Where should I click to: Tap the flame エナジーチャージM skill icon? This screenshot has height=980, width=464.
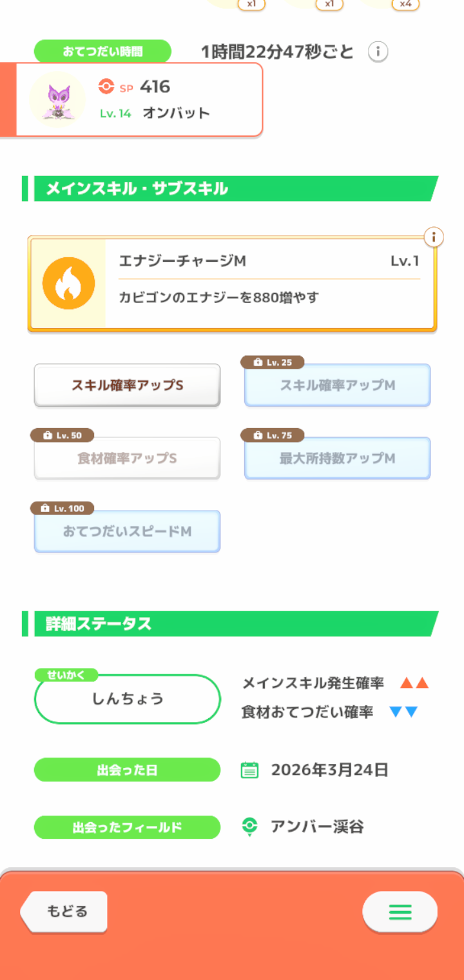[68, 283]
